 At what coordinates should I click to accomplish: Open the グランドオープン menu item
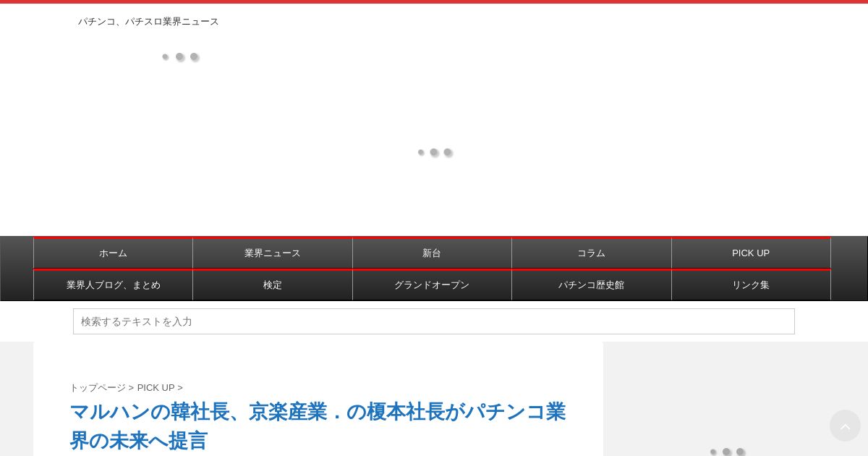(432, 285)
